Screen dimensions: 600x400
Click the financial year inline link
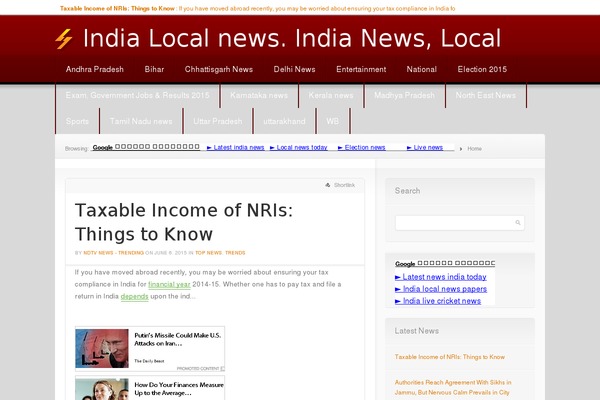coord(169,284)
